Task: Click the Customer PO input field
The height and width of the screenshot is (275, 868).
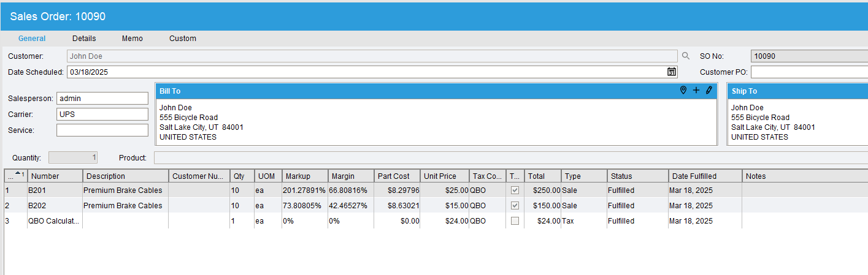Action: tap(809, 72)
